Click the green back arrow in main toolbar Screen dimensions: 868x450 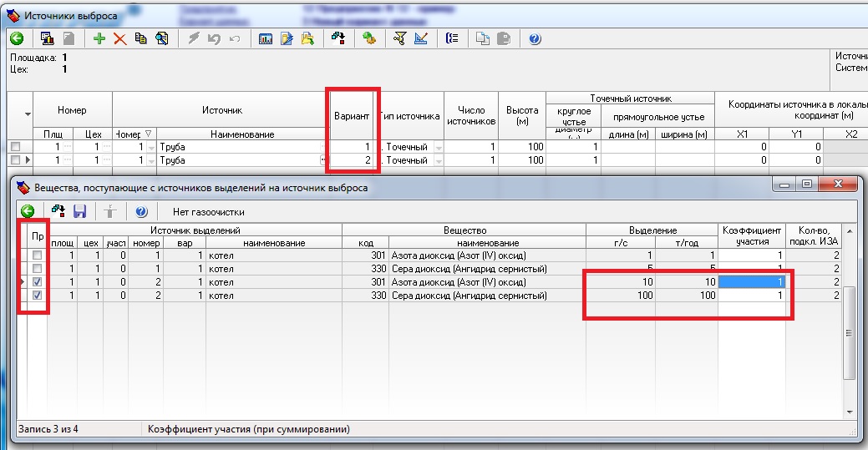click(16, 38)
